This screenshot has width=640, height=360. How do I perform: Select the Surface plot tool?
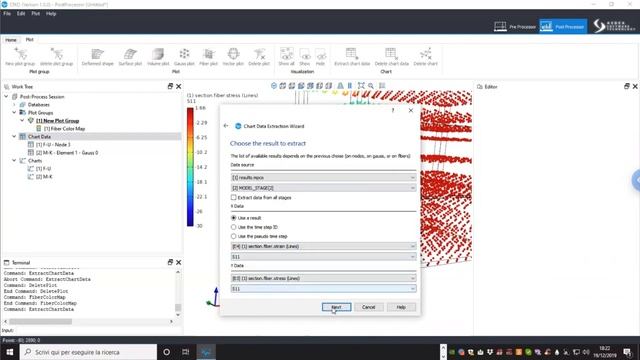130,56
